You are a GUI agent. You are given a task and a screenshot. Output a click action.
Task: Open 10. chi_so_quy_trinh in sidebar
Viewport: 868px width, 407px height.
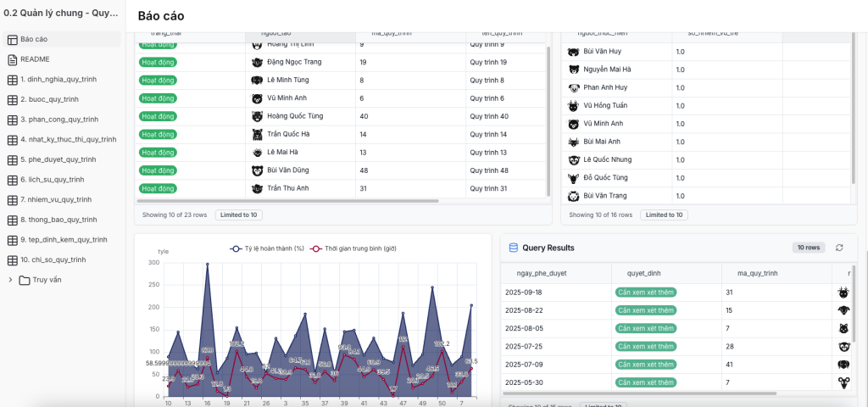(x=53, y=259)
